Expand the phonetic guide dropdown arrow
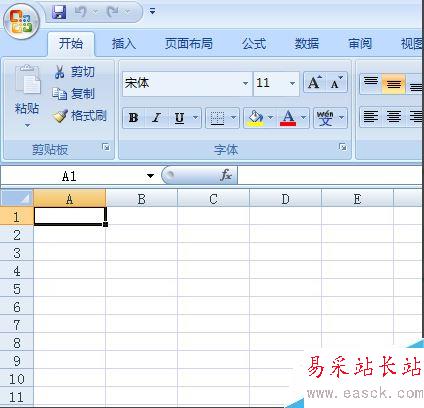 pos(341,117)
